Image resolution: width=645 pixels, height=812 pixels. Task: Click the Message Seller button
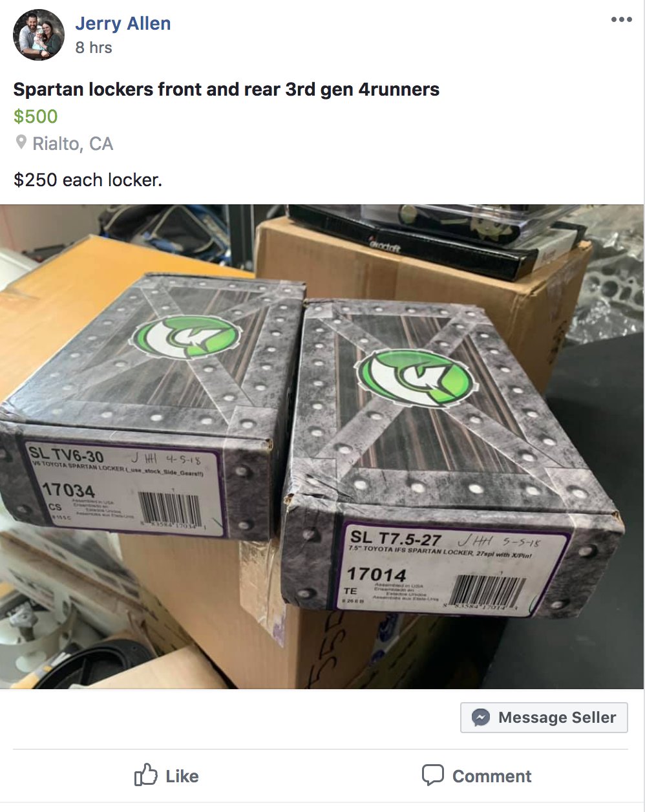coord(544,718)
